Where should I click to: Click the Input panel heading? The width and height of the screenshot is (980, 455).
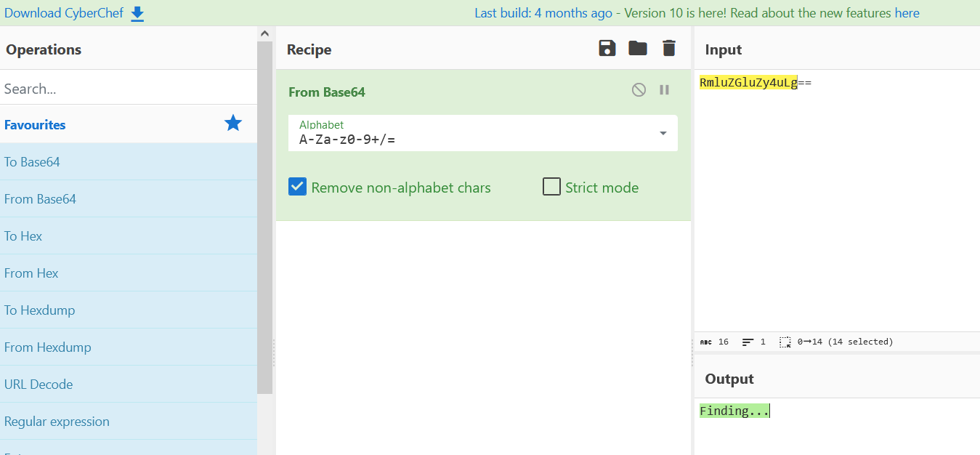tap(724, 49)
